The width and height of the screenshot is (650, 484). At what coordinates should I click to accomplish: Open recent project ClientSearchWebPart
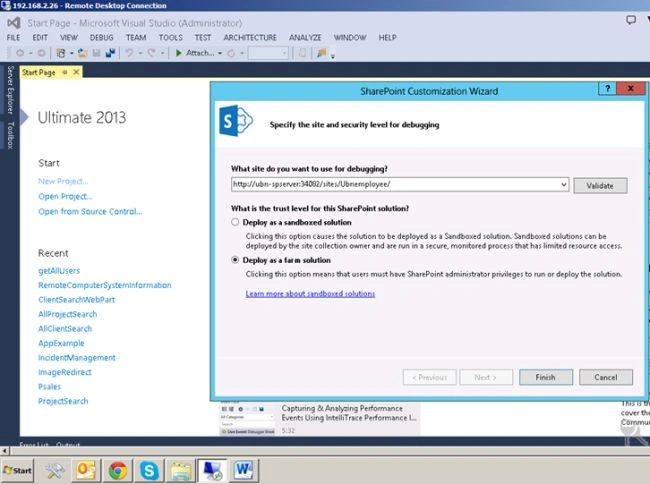pos(76,300)
